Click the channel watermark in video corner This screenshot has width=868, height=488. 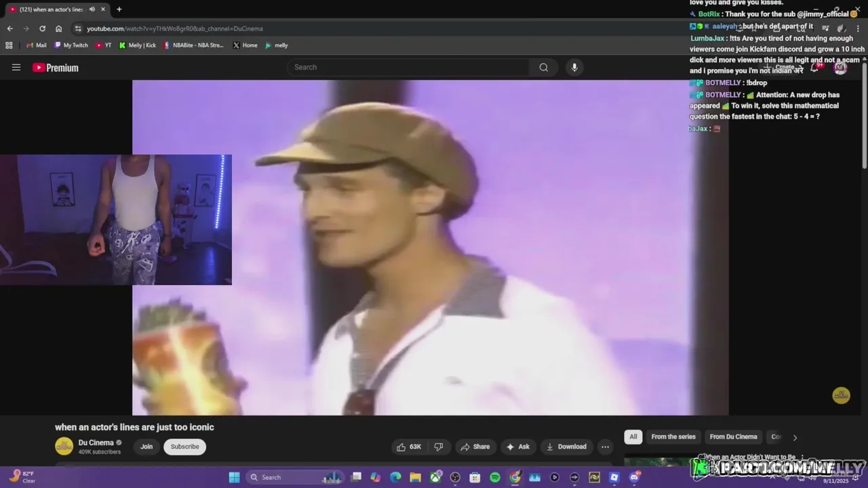tap(841, 396)
